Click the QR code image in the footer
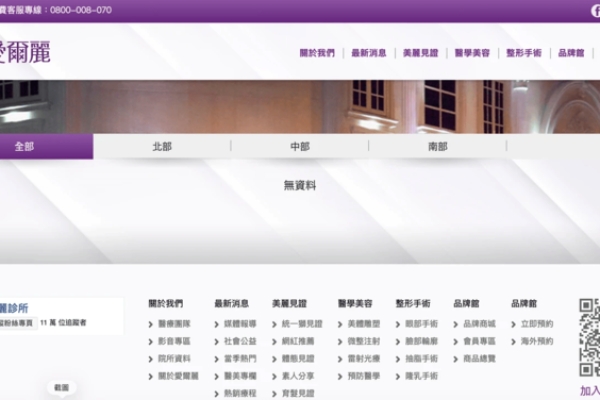This screenshot has height=400, width=600. [x=589, y=338]
